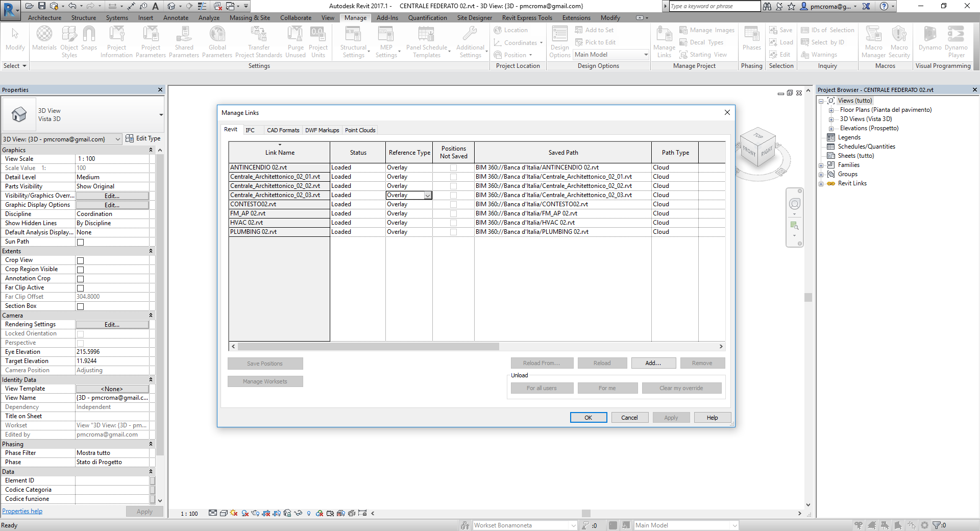Click the keyword search field
The image size is (980, 531).
[x=713, y=6]
